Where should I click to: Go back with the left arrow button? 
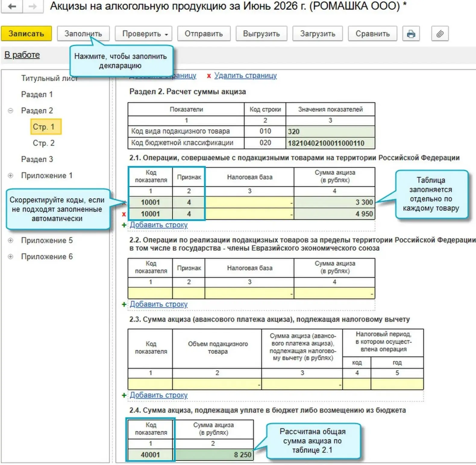pos(12,6)
